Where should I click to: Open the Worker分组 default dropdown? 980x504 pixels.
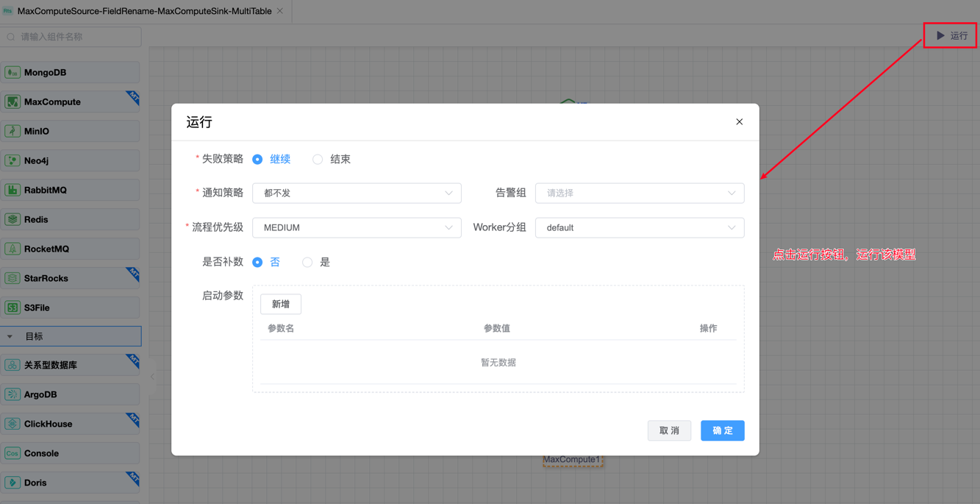tap(639, 227)
